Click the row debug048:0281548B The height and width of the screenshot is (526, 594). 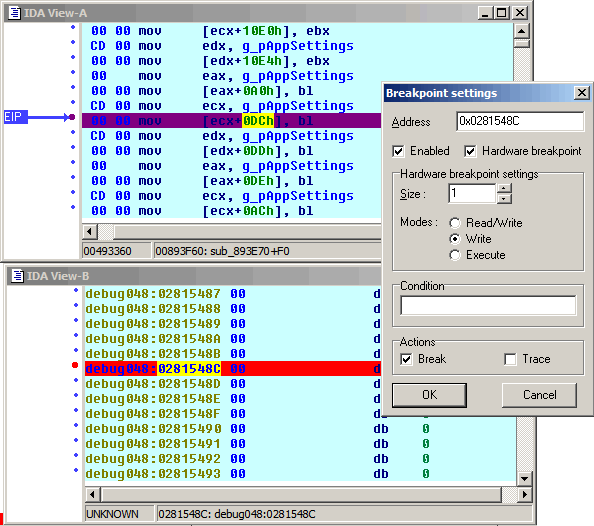[x=233, y=354]
